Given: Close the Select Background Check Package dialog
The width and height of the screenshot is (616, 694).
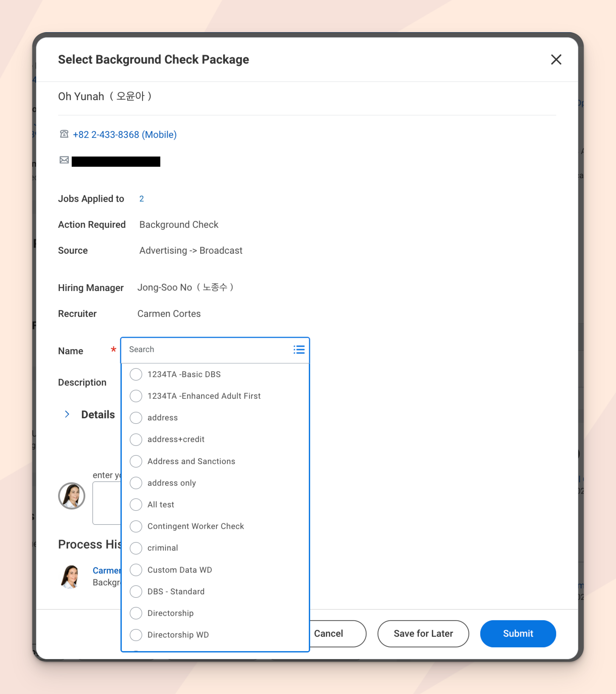Looking at the screenshot, I should click(556, 59).
